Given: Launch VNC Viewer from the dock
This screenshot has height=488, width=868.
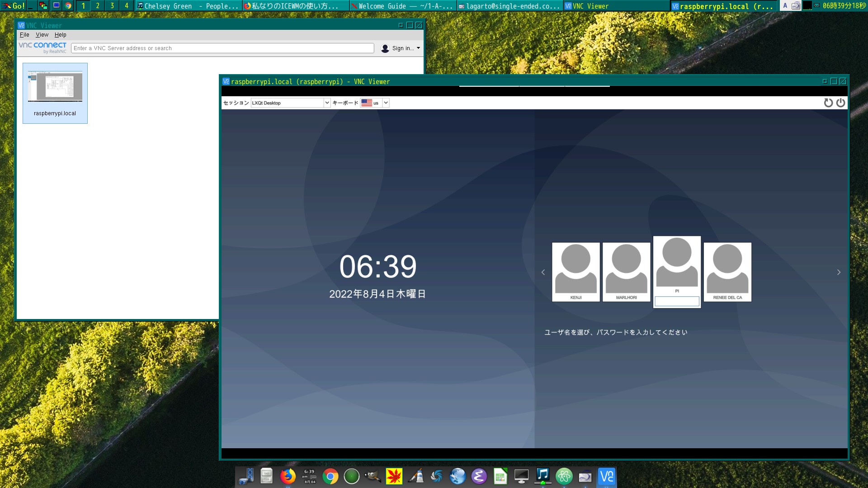Looking at the screenshot, I should [606, 477].
